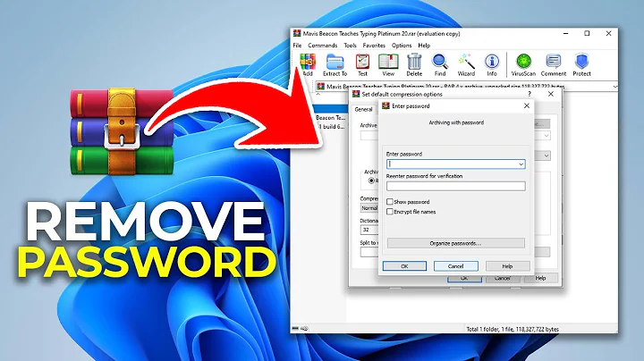Viewport: 644px width, 361px height.
Task: Open the Help menu
Action: click(424, 45)
